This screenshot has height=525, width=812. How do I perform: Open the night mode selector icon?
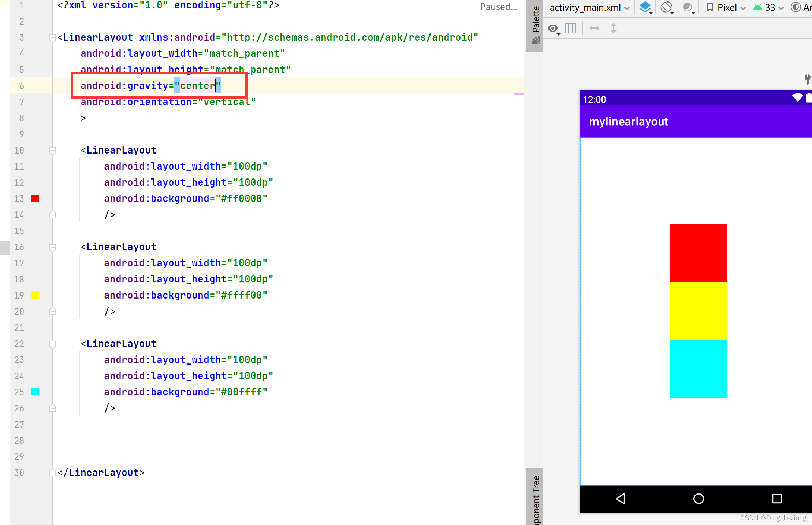[688, 7]
